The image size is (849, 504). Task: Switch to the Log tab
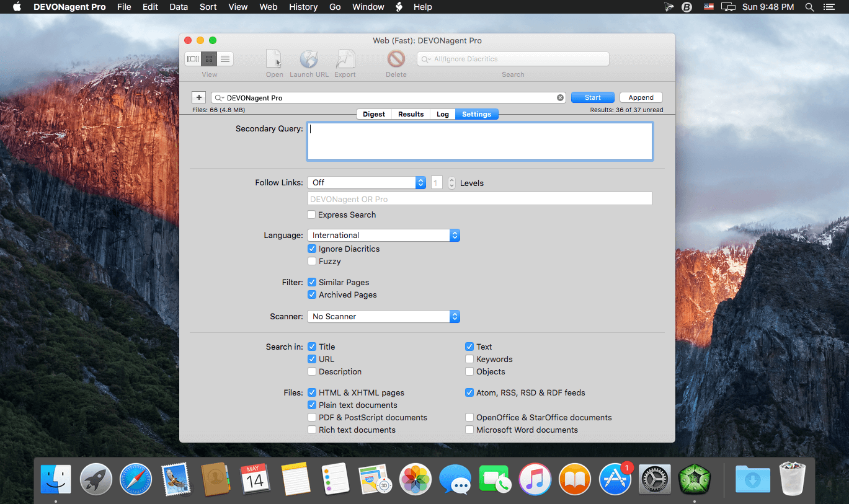pyautogui.click(x=443, y=115)
